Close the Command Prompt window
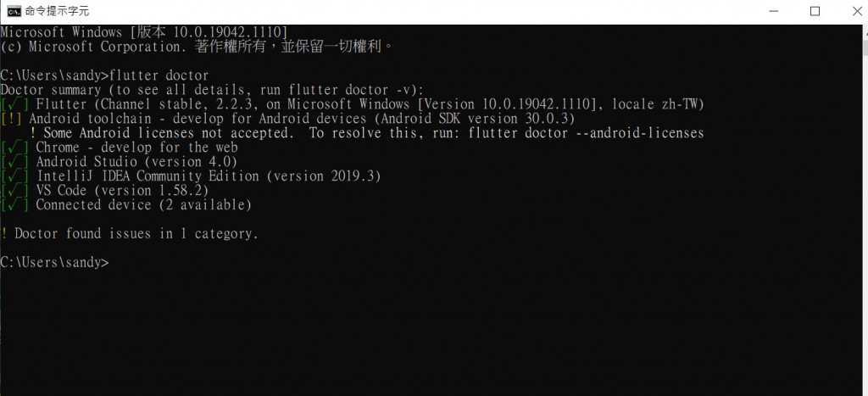Viewport: 868px width, 396px height. (x=857, y=11)
